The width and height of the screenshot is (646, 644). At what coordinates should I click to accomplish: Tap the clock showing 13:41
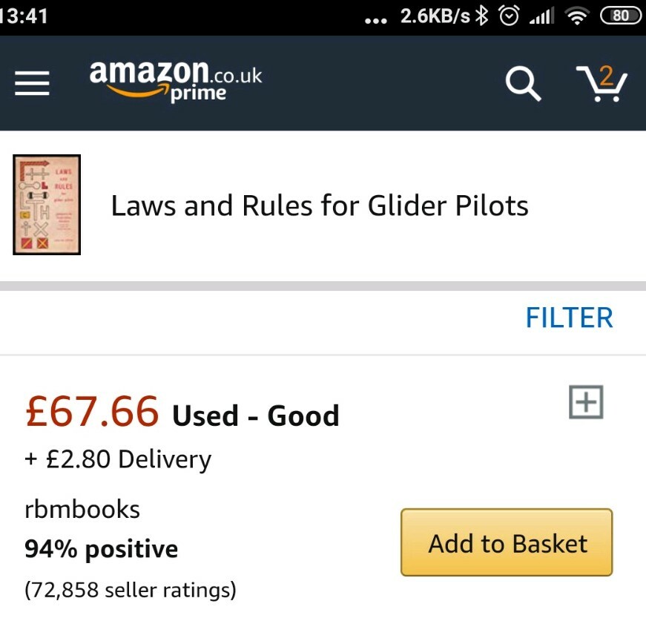(22, 15)
